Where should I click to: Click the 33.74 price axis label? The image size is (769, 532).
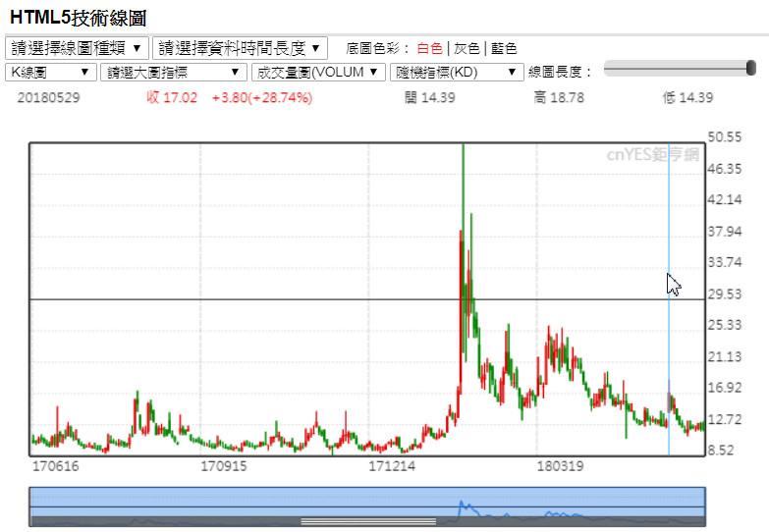pyautogui.click(x=725, y=262)
